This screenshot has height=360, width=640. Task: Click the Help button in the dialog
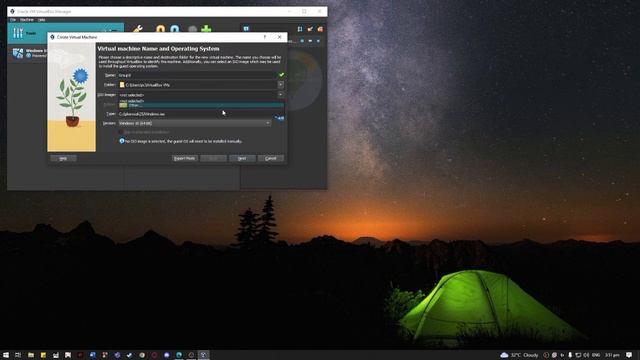pyautogui.click(x=63, y=158)
